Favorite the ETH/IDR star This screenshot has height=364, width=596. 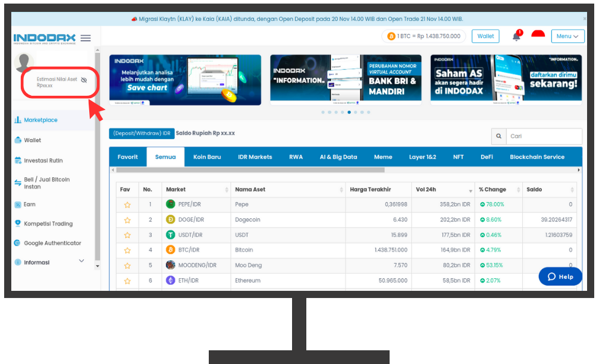(127, 281)
